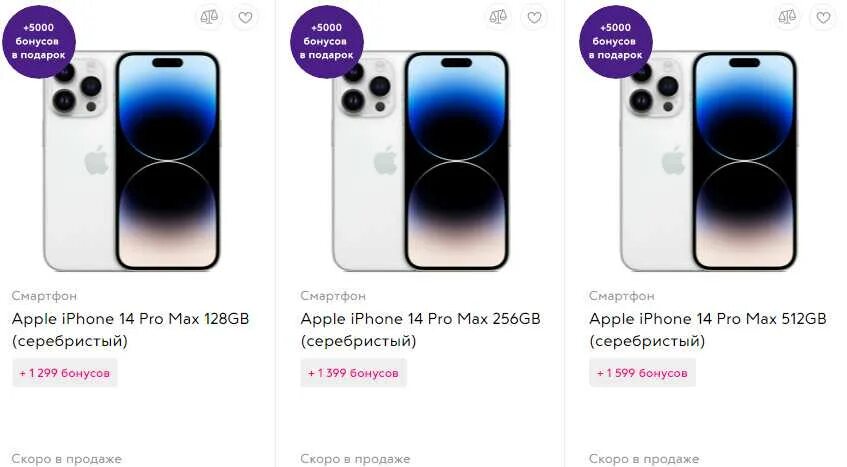Open Apple iPhone 14 Pro Max 256GB title
This screenshot has height=467, width=847.
point(420,329)
